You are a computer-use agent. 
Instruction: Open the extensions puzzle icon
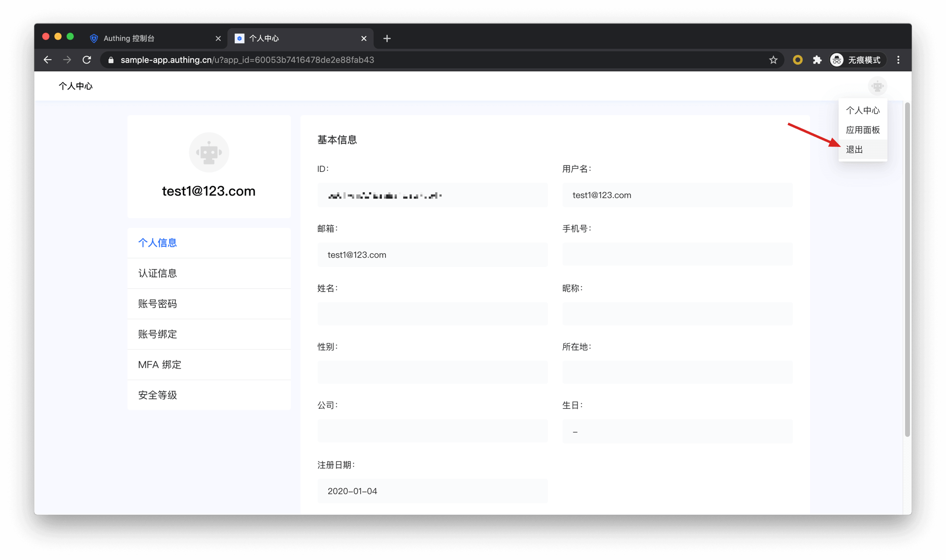pos(817,60)
